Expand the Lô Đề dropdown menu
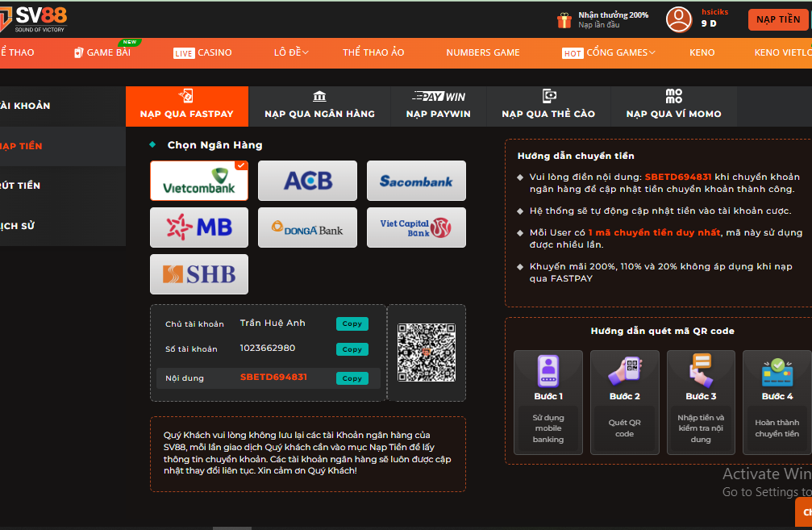This screenshot has height=530, width=812. pos(291,52)
